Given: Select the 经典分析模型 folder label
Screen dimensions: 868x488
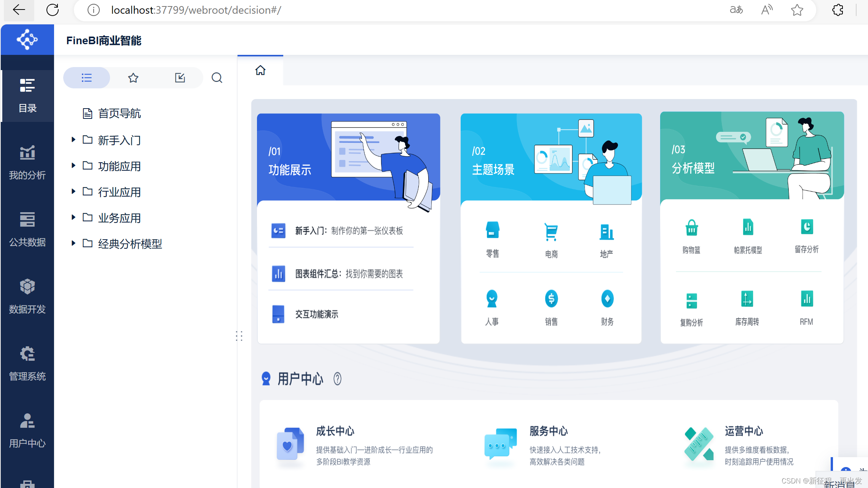Looking at the screenshot, I should click(130, 244).
